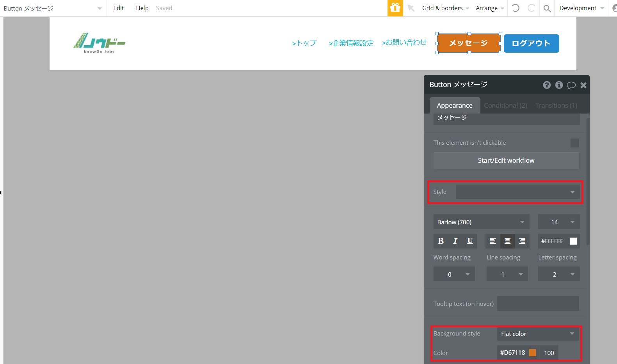Open comments speech bubble icon

tap(571, 85)
